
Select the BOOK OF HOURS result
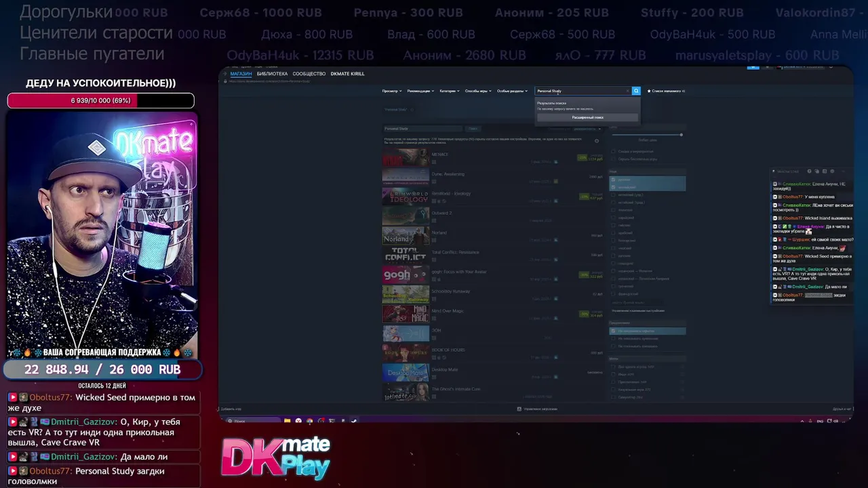click(x=448, y=350)
